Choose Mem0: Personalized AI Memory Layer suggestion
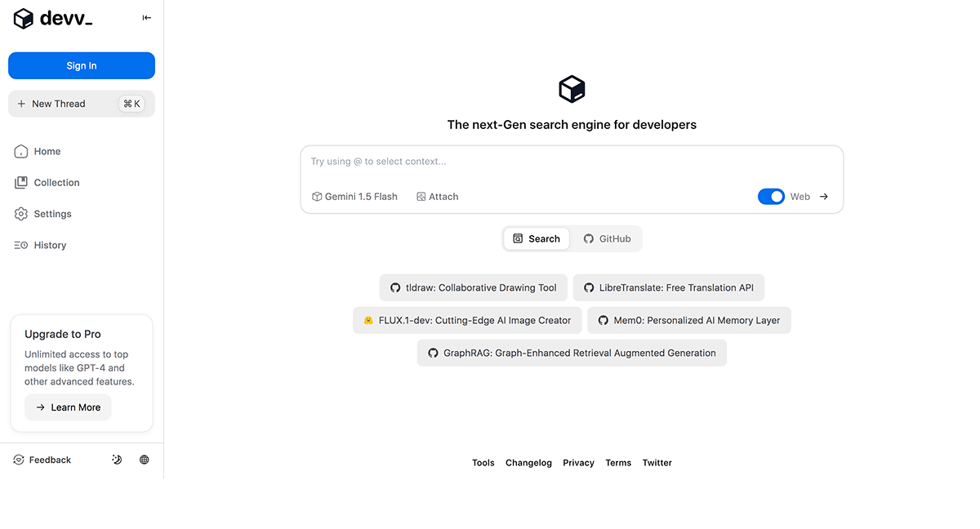Viewport: 980px width, 529px height. pyautogui.click(x=689, y=320)
